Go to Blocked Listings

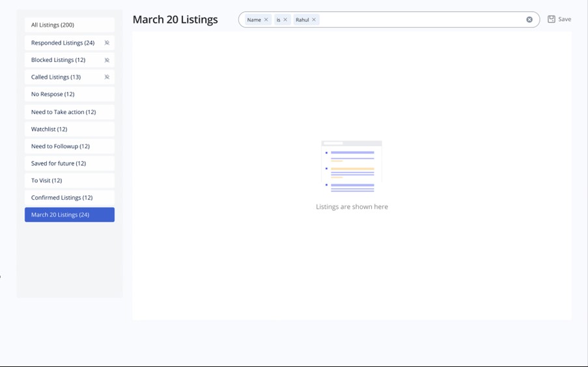point(59,60)
